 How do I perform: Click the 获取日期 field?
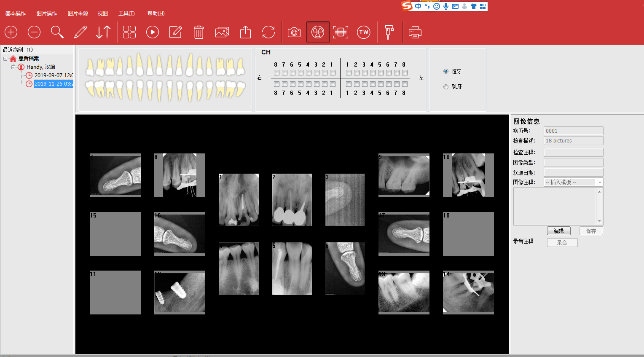tap(574, 172)
